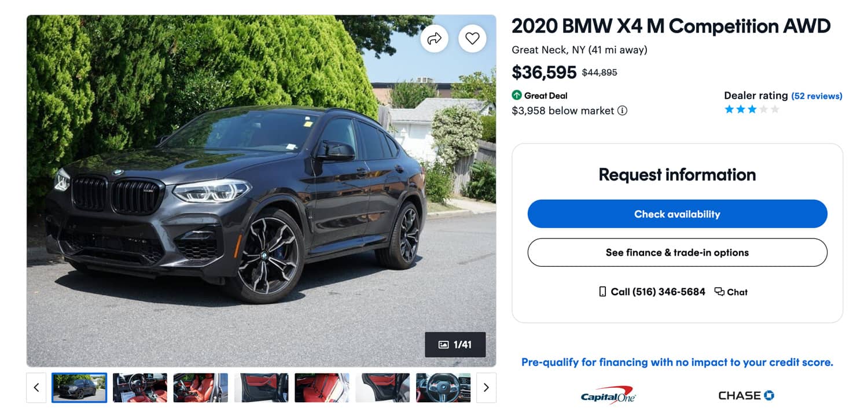Click Pre-qualify for financing link
The height and width of the screenshot is (419, 868).
pos(677,362)
